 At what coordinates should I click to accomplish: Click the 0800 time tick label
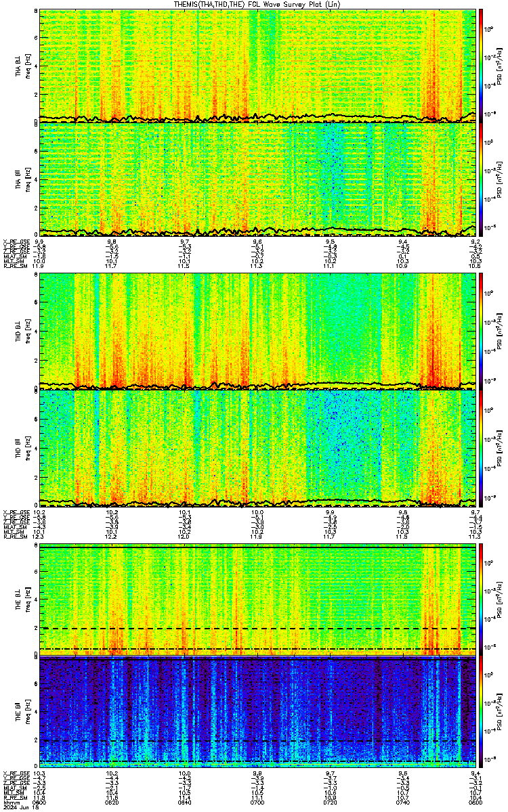pyautogui.click(x=475, y=803)
